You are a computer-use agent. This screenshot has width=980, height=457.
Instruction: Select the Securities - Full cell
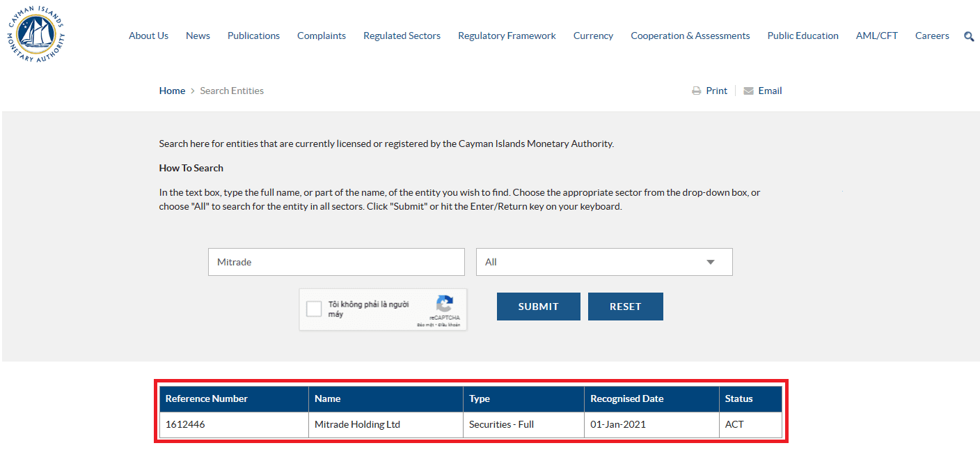coord(523,424)
